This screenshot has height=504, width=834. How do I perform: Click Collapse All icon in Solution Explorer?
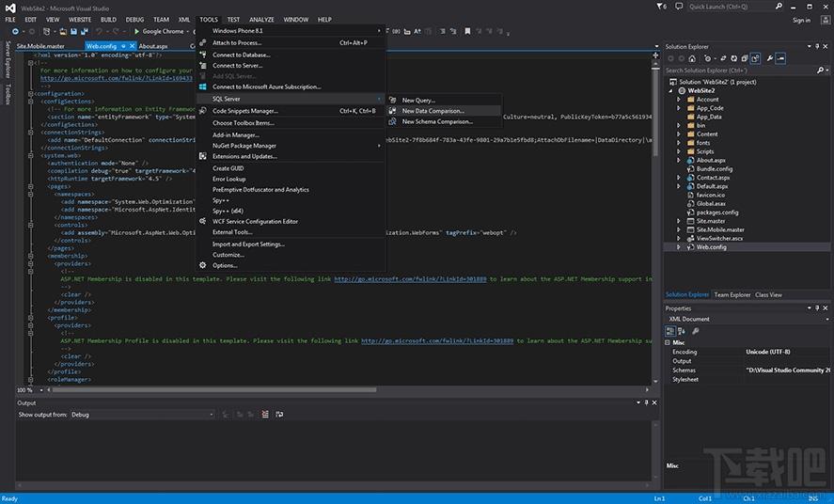pyautogui.click(x=744, y=58)
